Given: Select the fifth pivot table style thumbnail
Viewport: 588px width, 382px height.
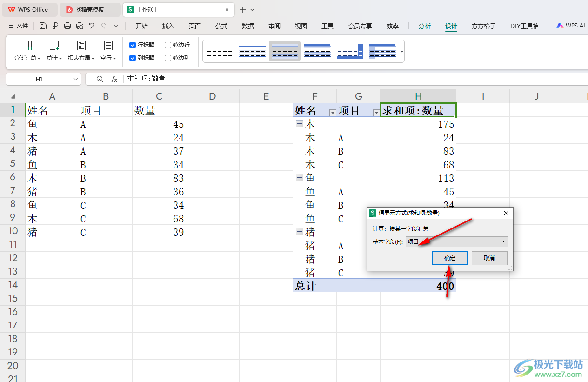Looking at the screenshot, I should point(350,51).
